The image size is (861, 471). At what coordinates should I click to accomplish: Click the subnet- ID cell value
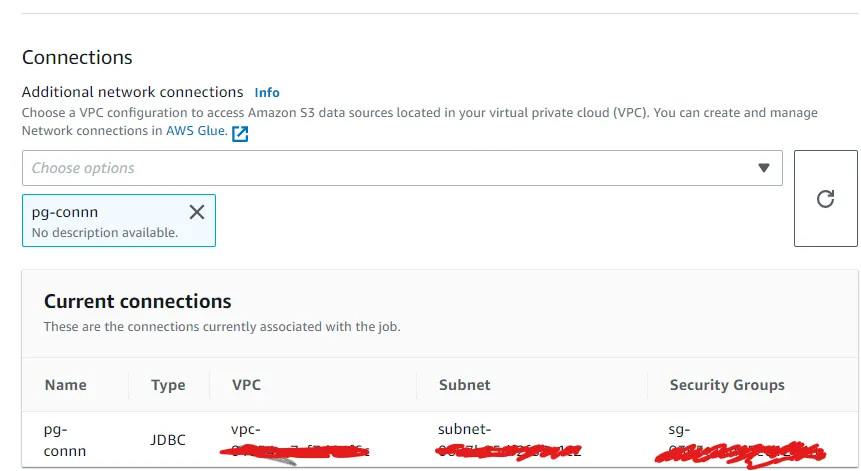click(505, 441)
